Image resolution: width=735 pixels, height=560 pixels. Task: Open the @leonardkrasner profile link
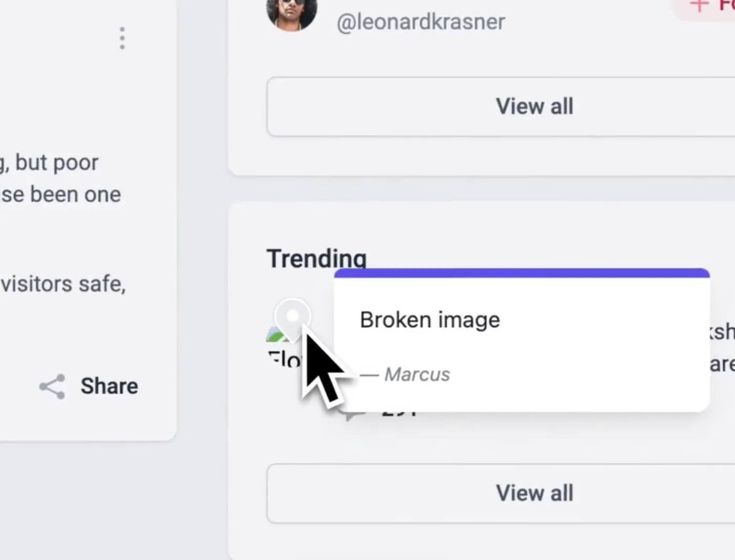(x=420, y=22)
